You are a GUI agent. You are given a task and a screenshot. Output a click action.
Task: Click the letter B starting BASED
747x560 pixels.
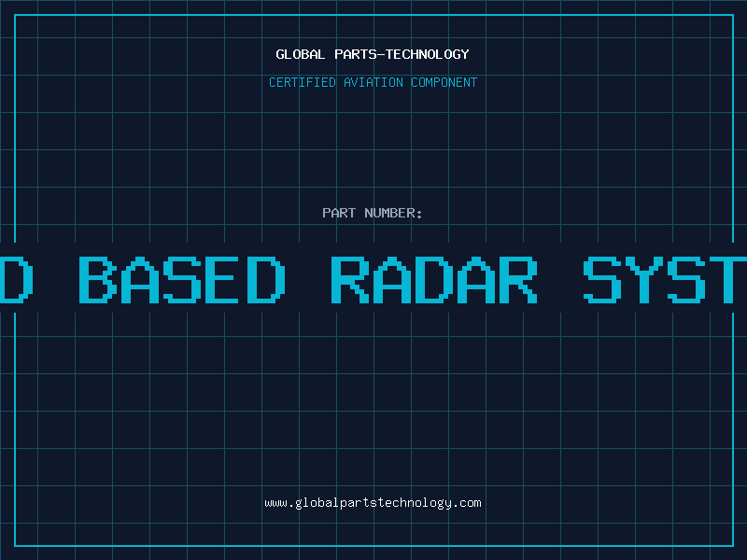coord(99,280)
